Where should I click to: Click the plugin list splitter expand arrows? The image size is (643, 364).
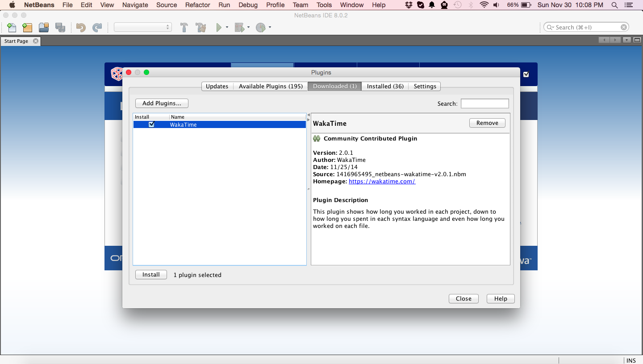pos(309,117)
